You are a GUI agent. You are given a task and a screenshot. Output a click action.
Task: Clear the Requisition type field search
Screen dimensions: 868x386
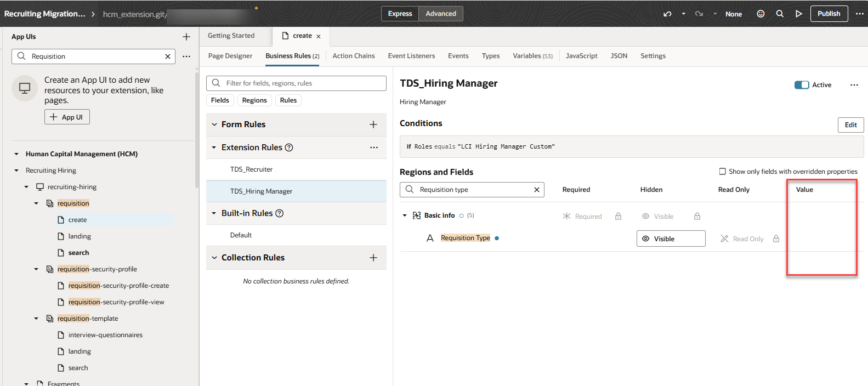pos(537,190)
